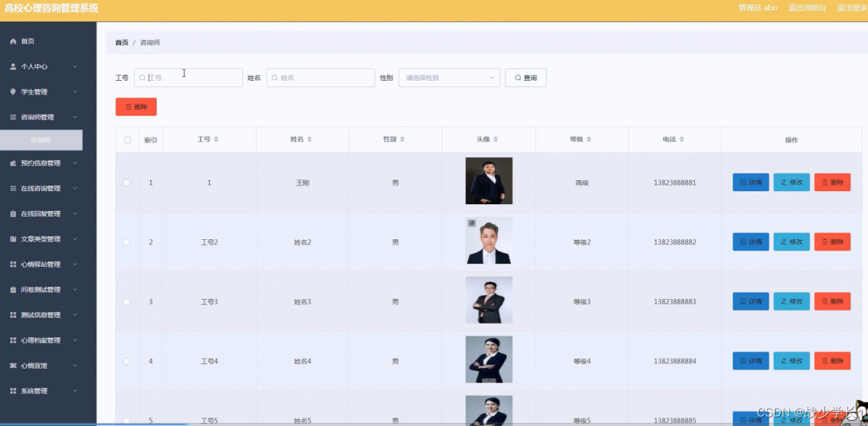Sort table by 工号 column arrows
This screenshot has width=868, height=426.
coord(217,140)
